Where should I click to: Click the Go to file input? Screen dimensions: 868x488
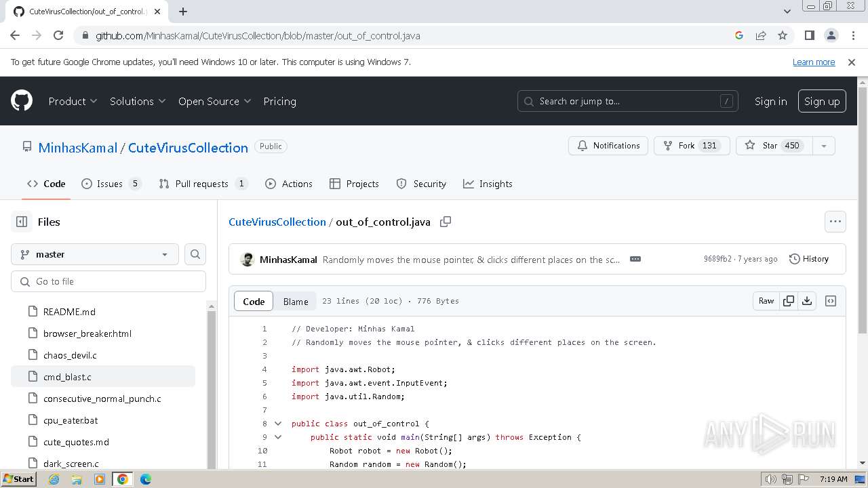pyautogui.click(x=108, y=281)
